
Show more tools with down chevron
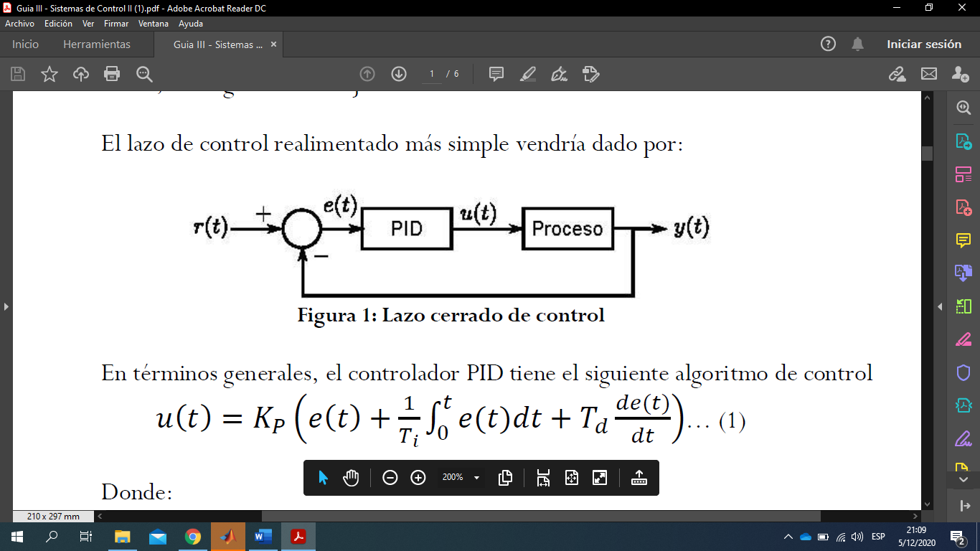coord(963,479)
